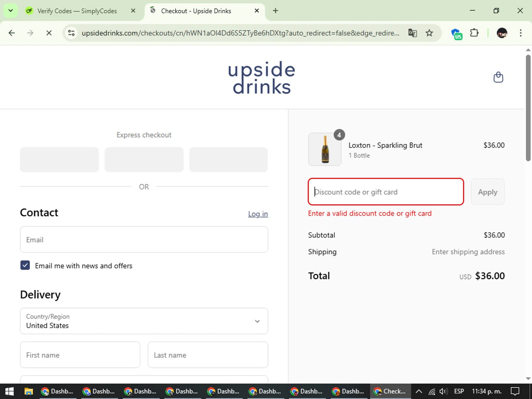Open the tab search dropdown arrow

pyautogui.click(x=11, y=11)
